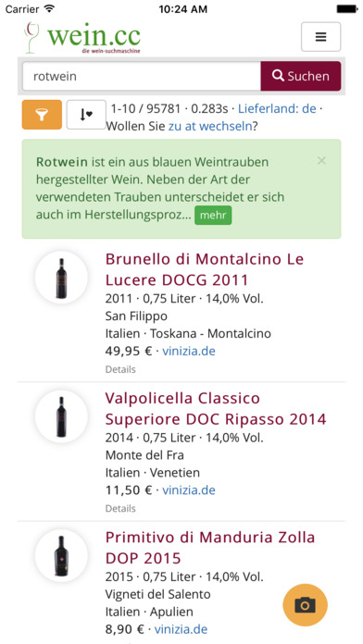Open Valpolicella Classico Superiore Ripasso title
The width and height of the screenshot is (363, 644).
pos(216,409)
